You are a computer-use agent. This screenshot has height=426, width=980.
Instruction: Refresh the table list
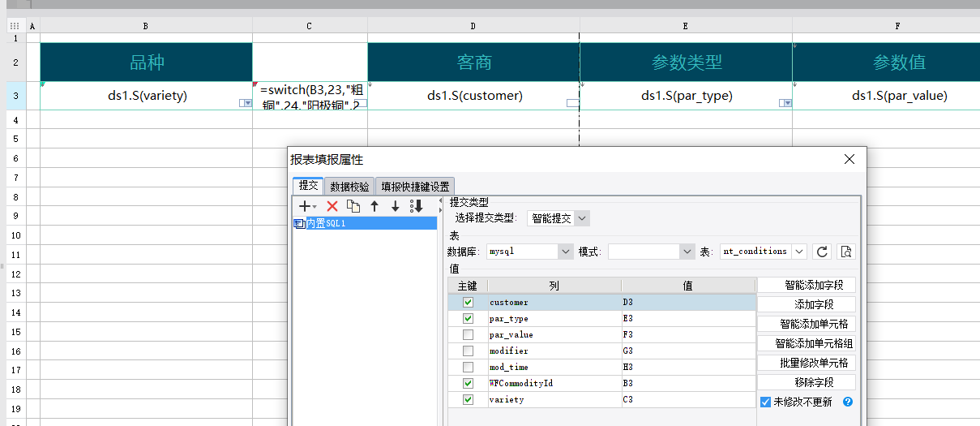click(822, 252)
